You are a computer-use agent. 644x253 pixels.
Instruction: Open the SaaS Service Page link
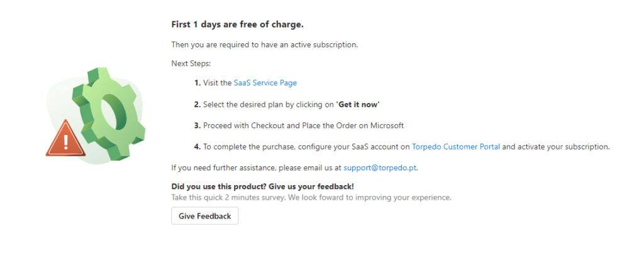[x=265, y=82]
